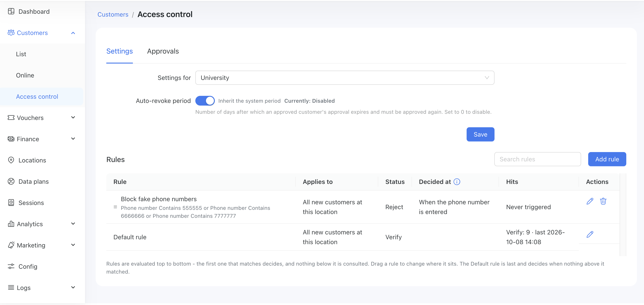Open the Settings for University dropdown
The width and height of the screenshot is (644, 305).
pyautogui.click(x=345, y=78)
